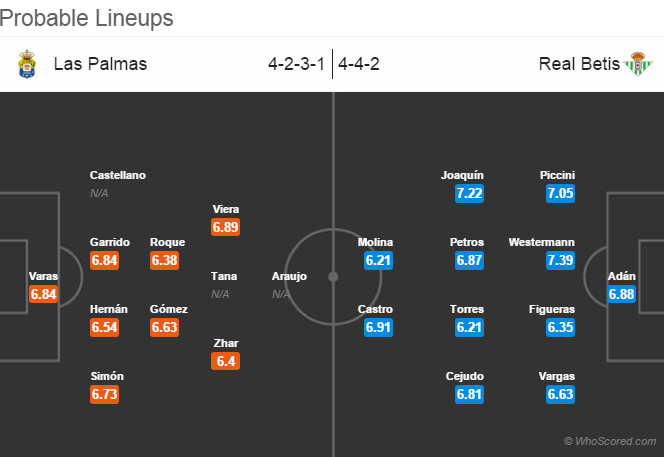Open player Piccini's name
The height and width of the screenshot is (457, 664).
point(557,175)
